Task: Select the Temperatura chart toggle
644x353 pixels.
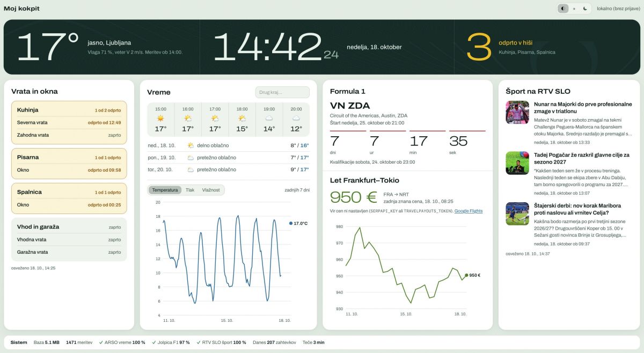Action: click(x=165, y=190)
